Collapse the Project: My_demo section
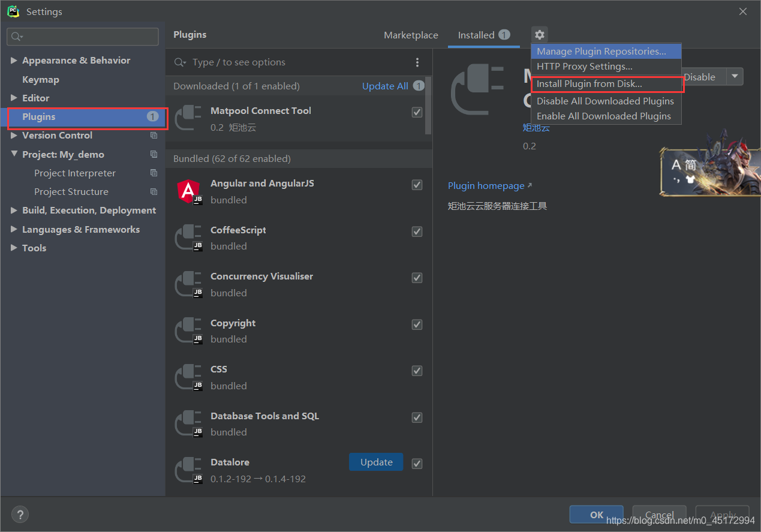This screenshot has height=532, width=761. (x=14, y=154)
